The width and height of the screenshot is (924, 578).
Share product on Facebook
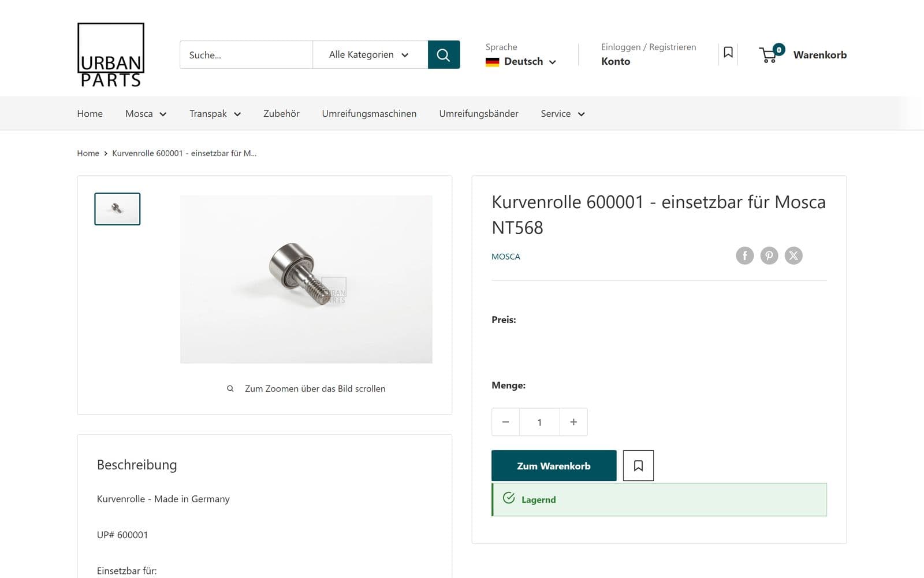point(745,255)
